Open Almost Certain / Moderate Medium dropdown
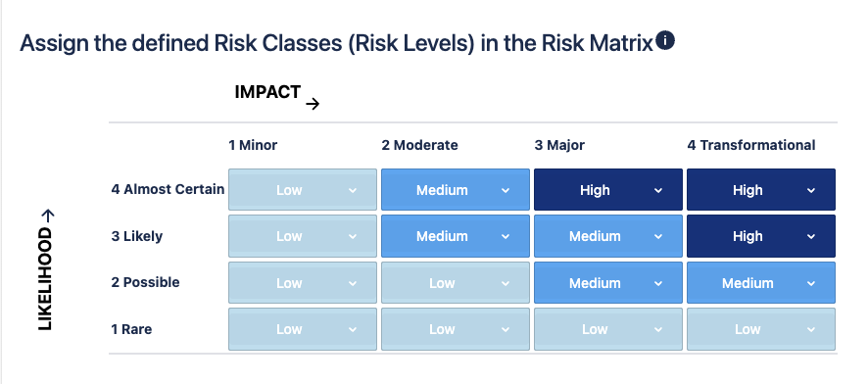Image resolution: width=868 pixels, height=384 pixels. pyautogui.click(x=456, y=190)
